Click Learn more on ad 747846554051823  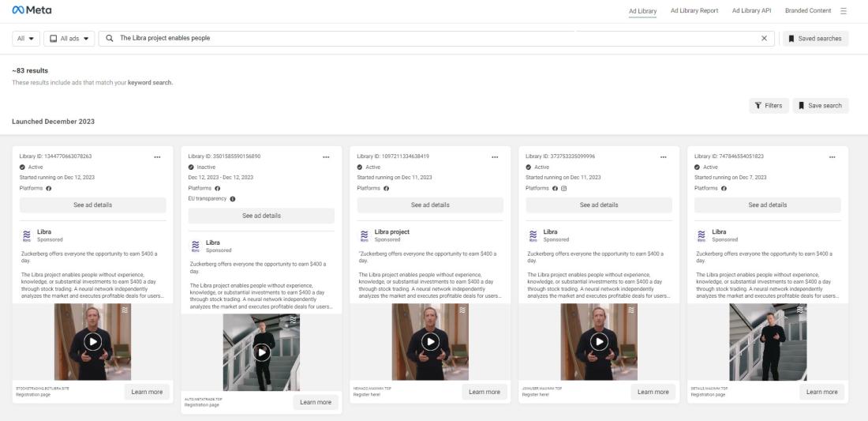(x=822, y=392)
